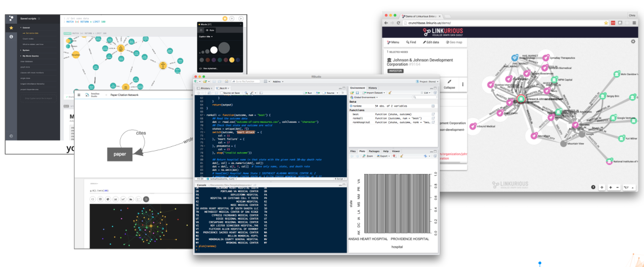
Task: Open Linkurious settings gear icon
Action: click(x=633, y=41)
